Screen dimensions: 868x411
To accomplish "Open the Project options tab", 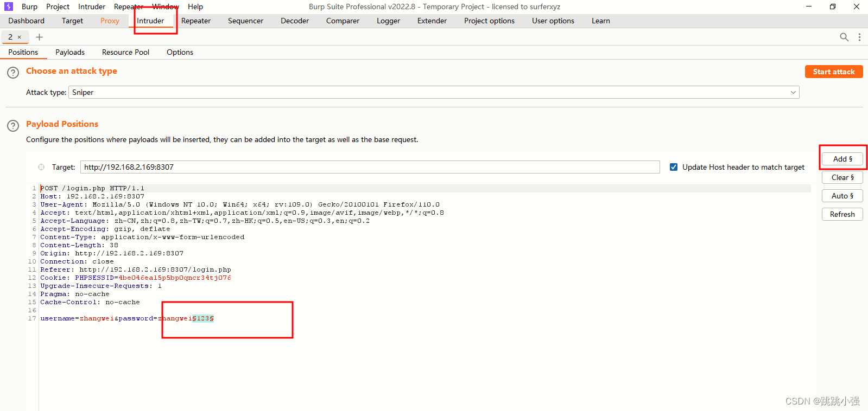I will click(489, 21).
